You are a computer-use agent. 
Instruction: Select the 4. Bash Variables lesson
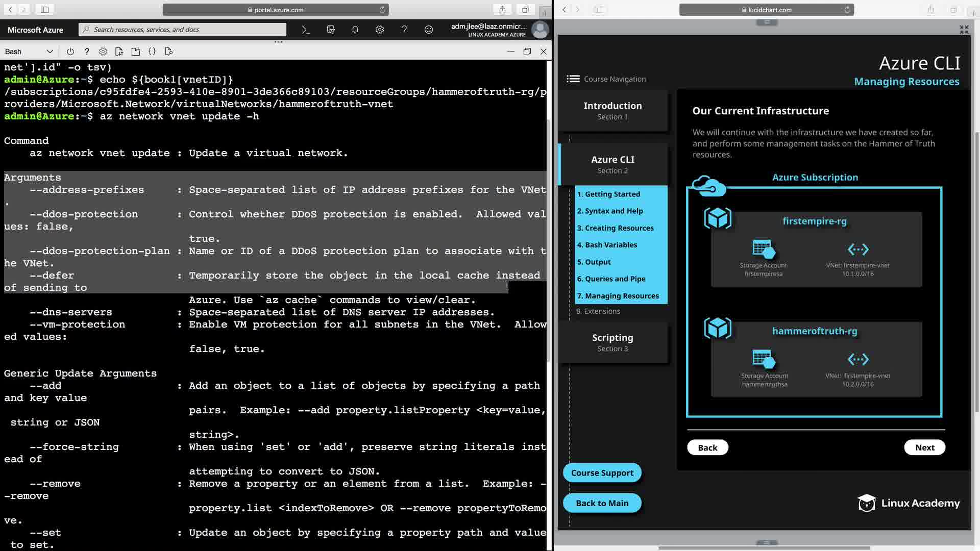point(607,245)
